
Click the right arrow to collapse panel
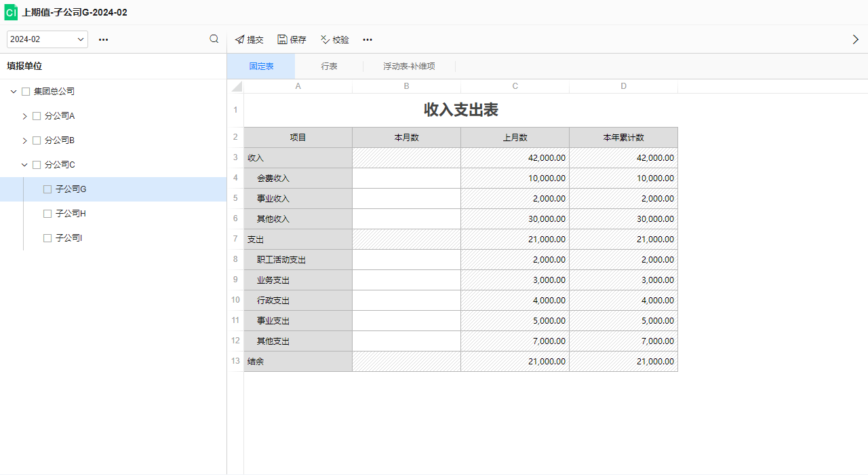[x=855, y=40]
